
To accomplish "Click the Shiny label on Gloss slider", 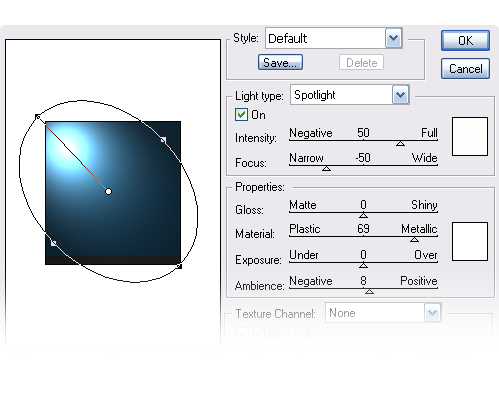I will [x=424, y=205].
